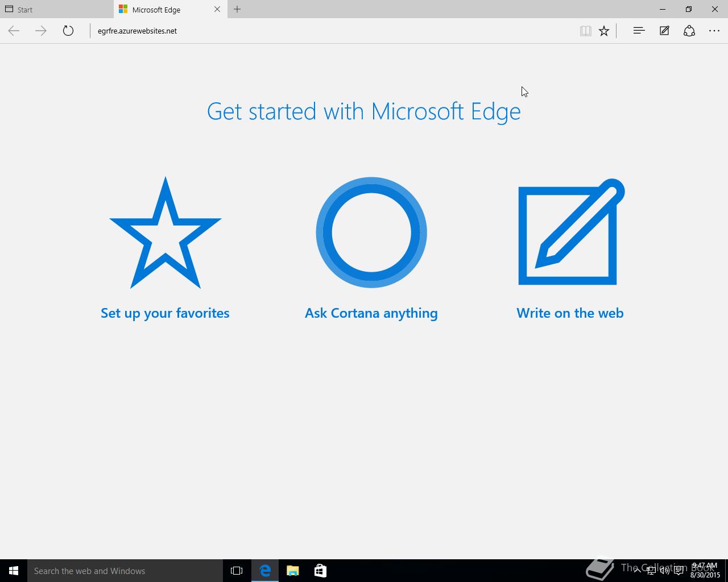This screenshot has width=728, height=582.
Task: Open the Set up your favorites link
Action: click(165, 313)
